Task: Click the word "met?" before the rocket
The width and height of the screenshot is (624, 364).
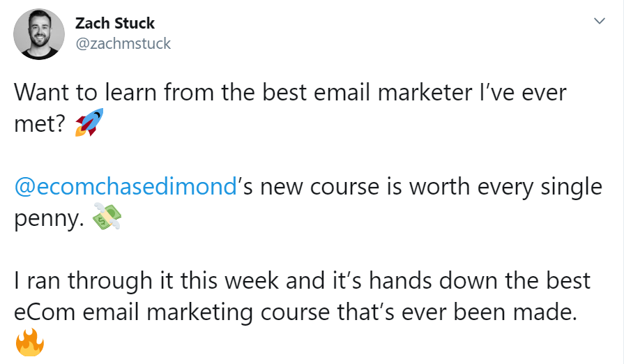Action: (40, 123)
